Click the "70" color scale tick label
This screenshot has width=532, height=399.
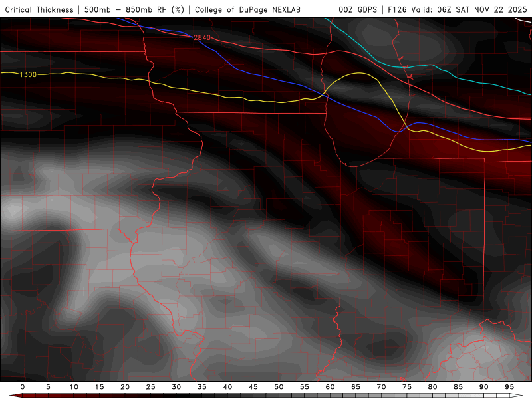381,387
